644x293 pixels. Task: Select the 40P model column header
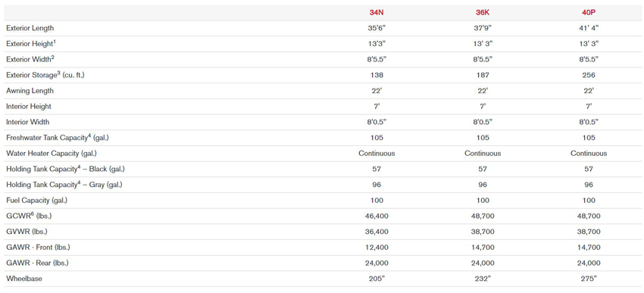589,12
